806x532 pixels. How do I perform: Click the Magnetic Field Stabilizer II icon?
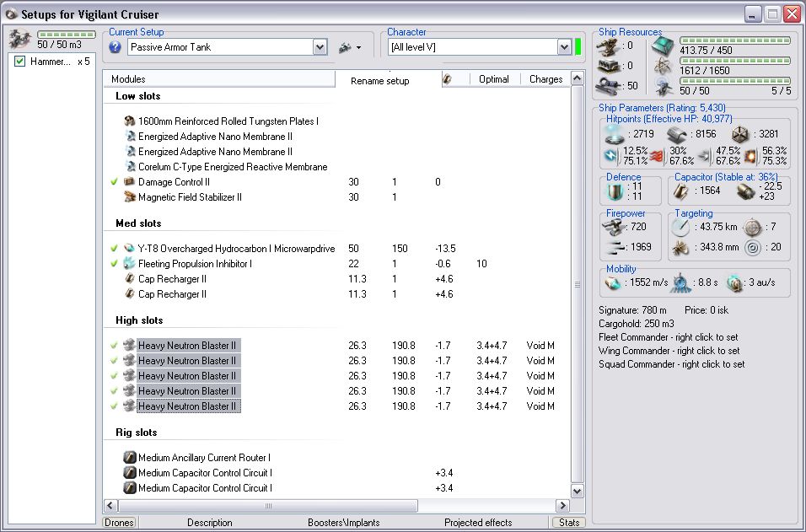[129, 197]
